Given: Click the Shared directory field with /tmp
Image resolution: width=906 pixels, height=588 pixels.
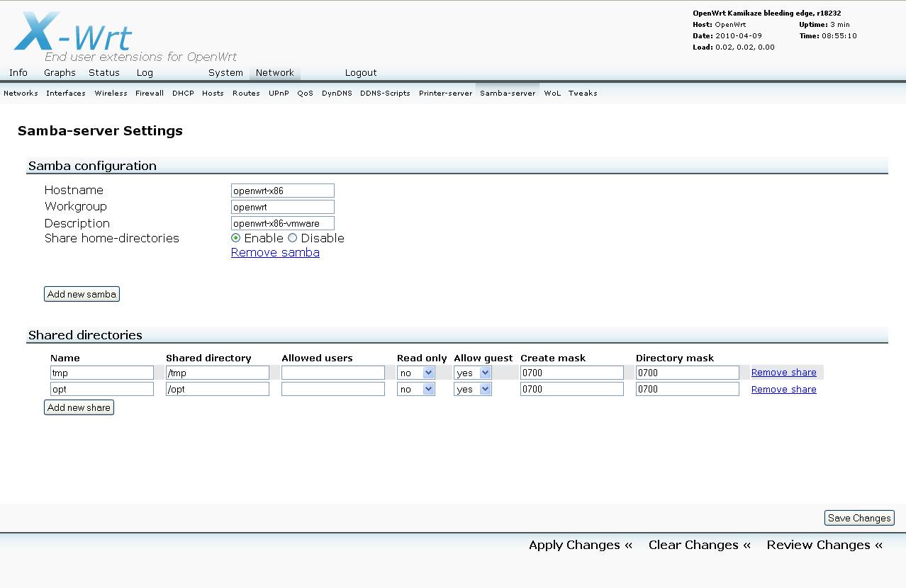Looking at the screenshot, I should tap(218, 373).
